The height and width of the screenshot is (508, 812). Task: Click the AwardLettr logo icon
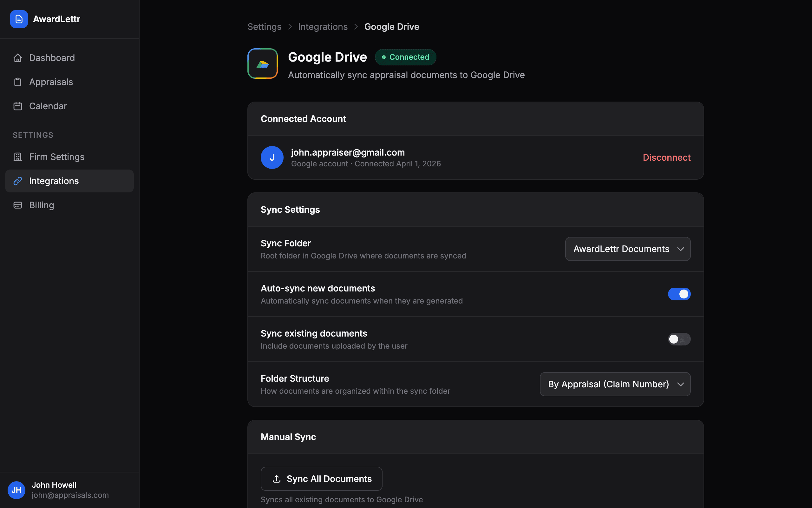(x=19, y=19)
